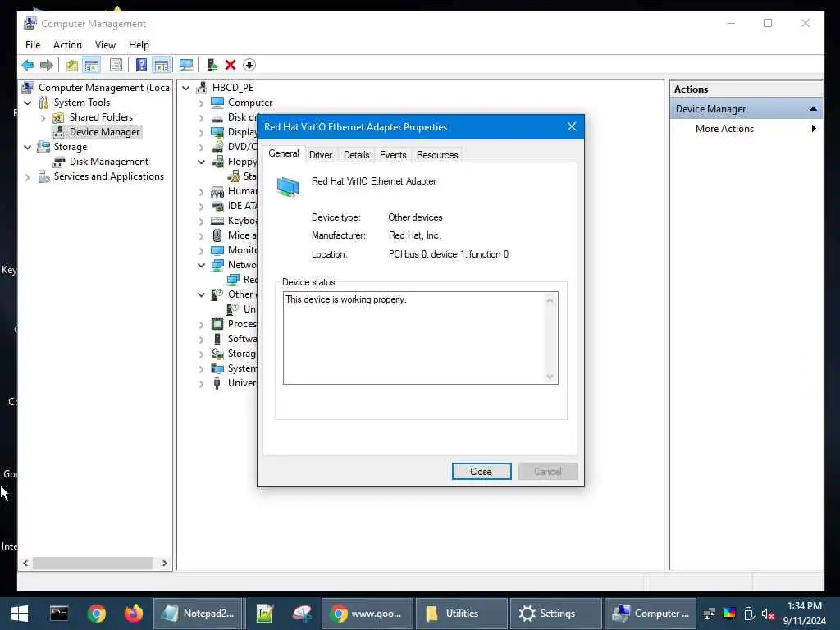Open the Help menu
The image size is (840, 630).
click(x=139, y=45)
